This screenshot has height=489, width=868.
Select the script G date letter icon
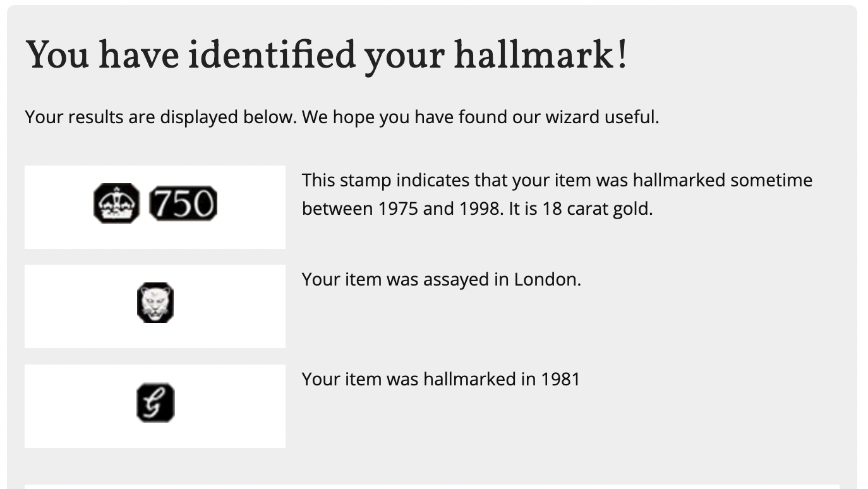(x=155, y=402)
